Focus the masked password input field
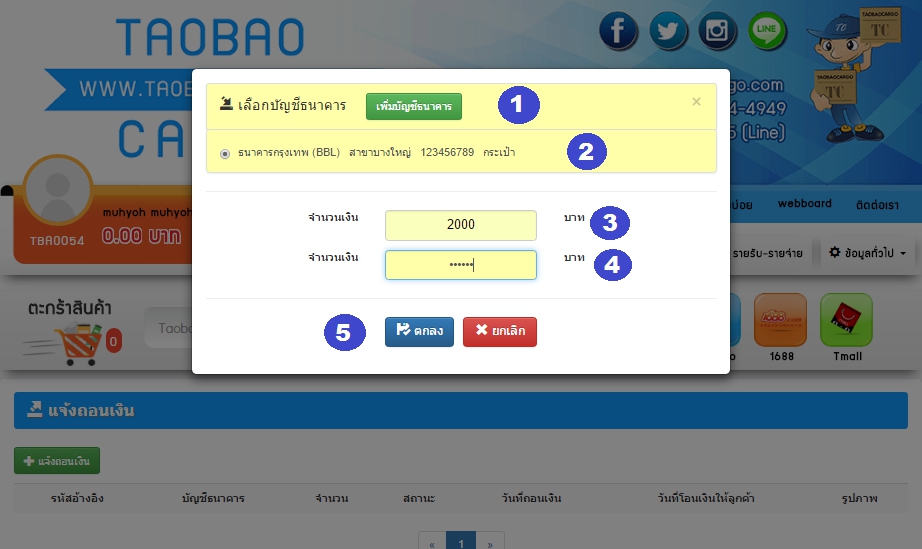Image resolution: width=922 pixels, height=549 pixels. coord(460,265)
